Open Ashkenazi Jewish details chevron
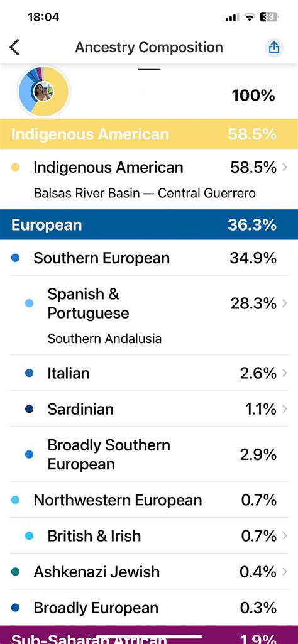The image size is (298, 644). point(284,572)
